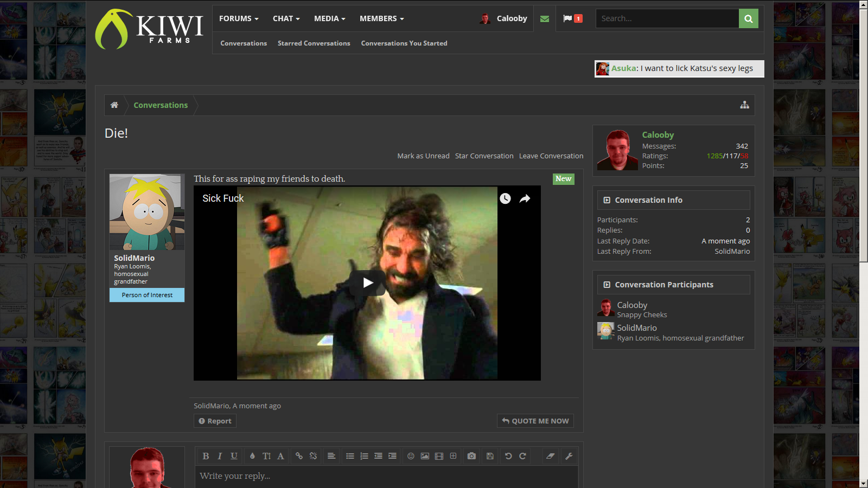Open the font size tool
Viewport: 868px width, 488px height.
point(266,456)
